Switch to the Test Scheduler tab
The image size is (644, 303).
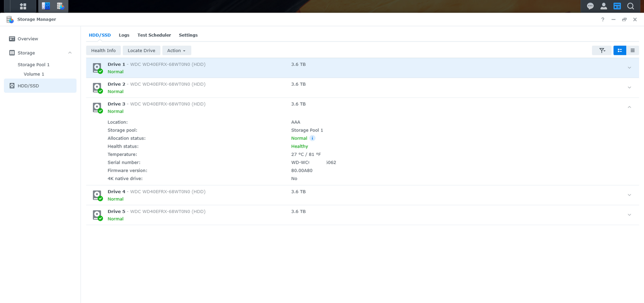click(x=154, y=35)
